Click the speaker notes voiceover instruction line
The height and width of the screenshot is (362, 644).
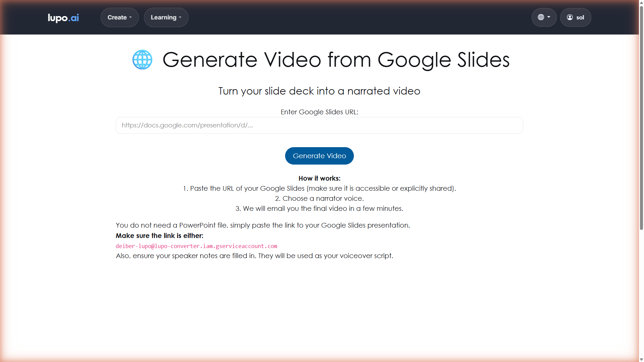(x=254, y=256)
